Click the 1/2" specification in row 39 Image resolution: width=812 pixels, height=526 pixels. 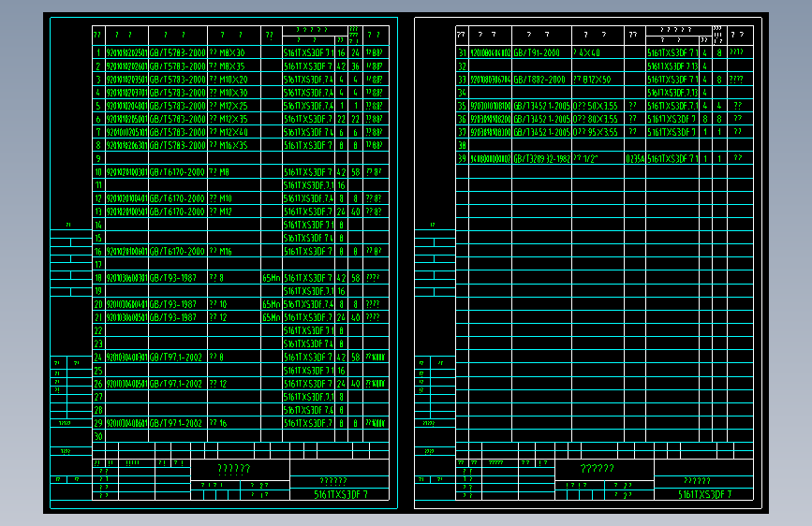[598, 158]
